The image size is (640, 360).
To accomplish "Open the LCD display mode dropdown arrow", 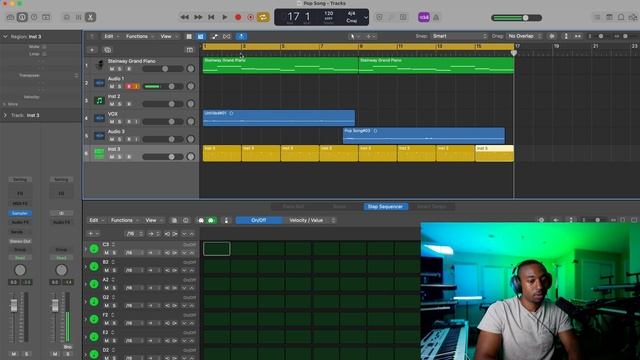I will click(366, 18).
